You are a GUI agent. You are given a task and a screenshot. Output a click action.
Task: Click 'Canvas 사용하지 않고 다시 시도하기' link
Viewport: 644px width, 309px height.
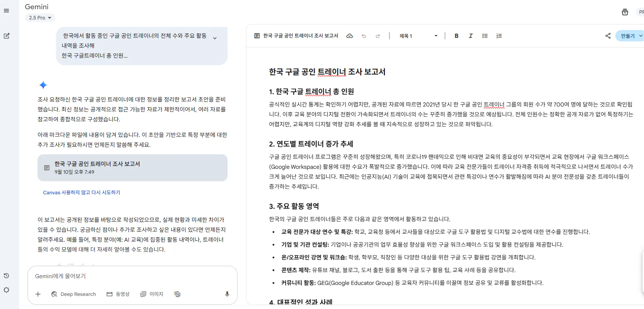coord(82,193)
